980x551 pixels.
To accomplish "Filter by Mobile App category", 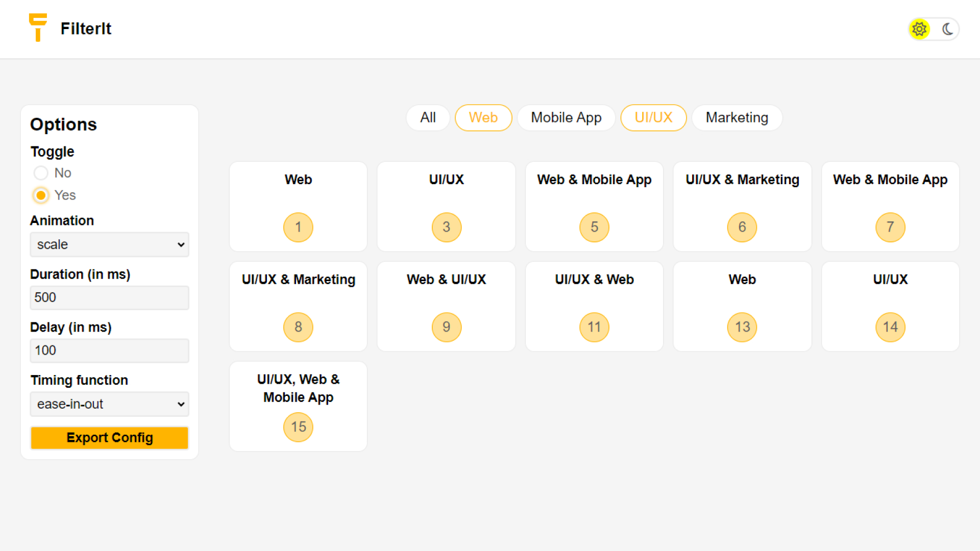I will click(x=566, y=118).
